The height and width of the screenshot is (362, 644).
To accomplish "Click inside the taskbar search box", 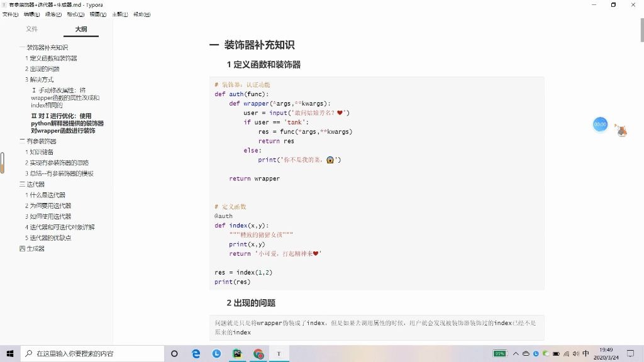I will (x=94, y=353).
